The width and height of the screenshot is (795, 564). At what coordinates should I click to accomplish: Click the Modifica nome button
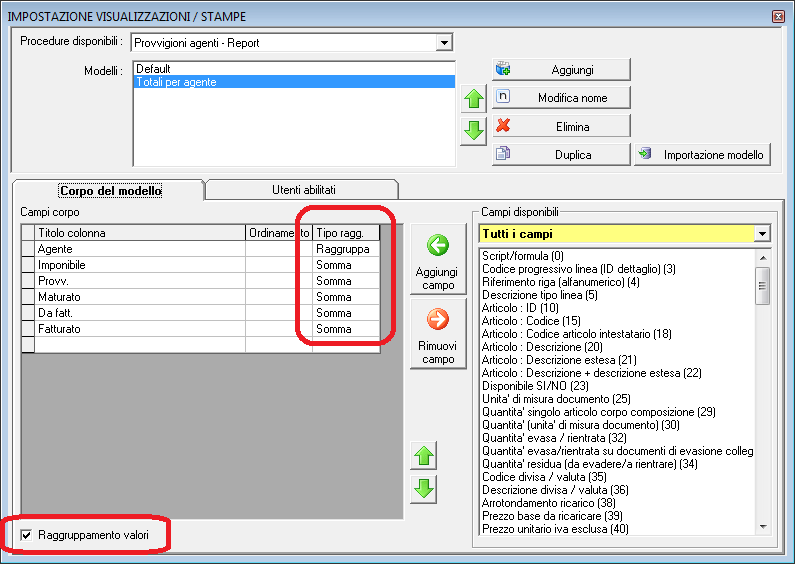coord(561,98)
